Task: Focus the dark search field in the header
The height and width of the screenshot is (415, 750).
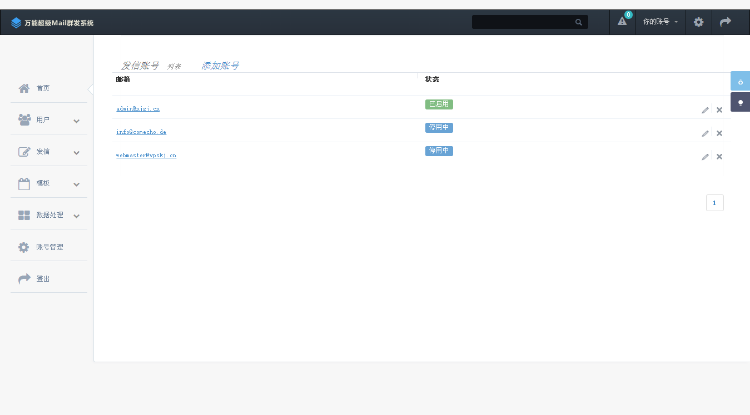Action: pos(529,22)
